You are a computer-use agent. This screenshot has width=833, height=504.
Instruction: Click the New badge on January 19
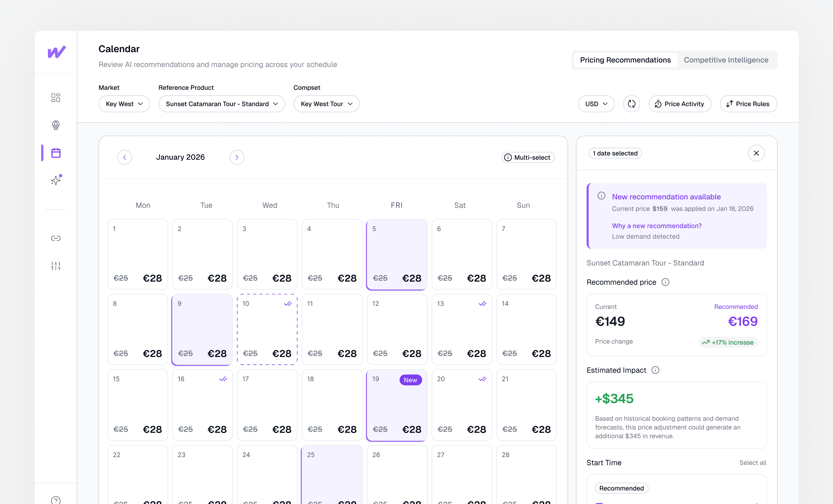tap(410, 380)
